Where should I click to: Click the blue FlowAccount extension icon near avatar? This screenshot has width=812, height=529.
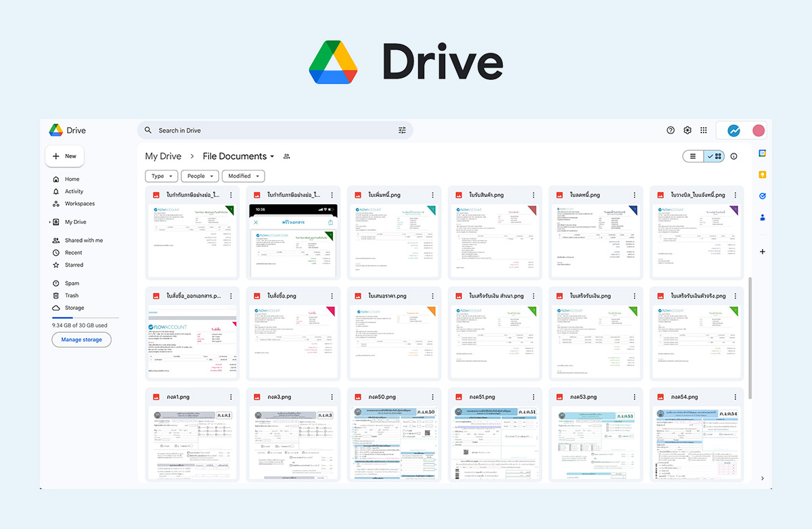click(x=734, y=131)
